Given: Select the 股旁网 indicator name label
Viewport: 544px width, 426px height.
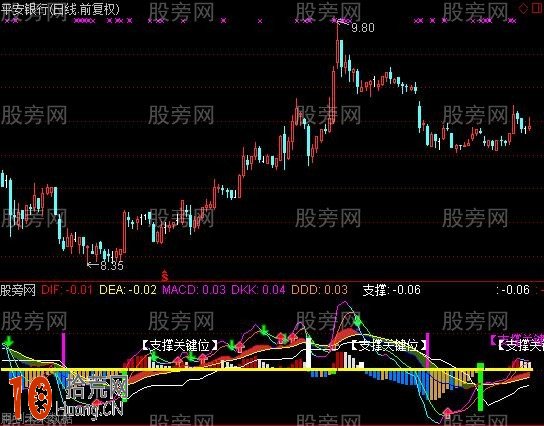Looking at the screenshot, I should tap(18, 290).
